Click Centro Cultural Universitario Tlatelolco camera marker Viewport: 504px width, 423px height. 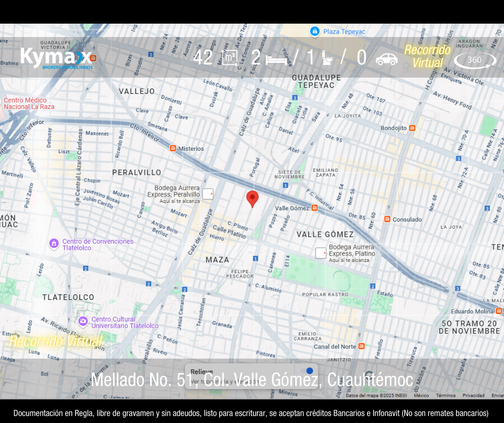83,321
